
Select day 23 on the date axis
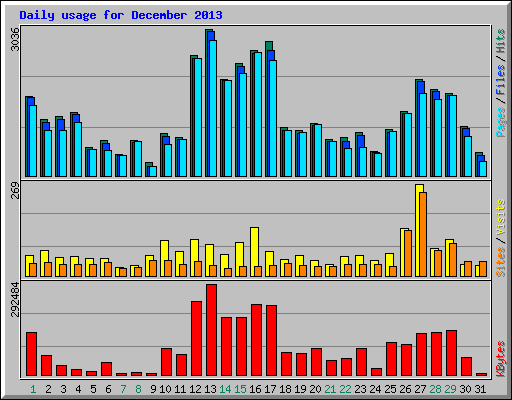tap(360, 389)
